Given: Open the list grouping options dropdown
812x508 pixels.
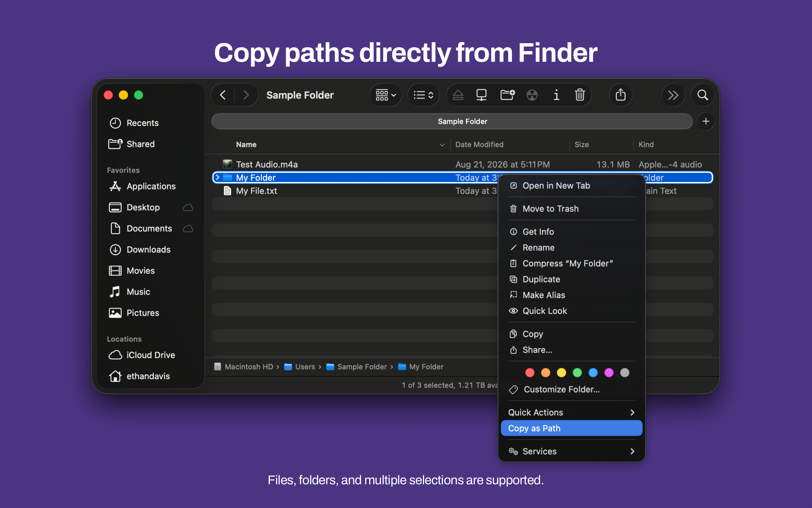Looking at the screenshot, I should tap(423, 95).
